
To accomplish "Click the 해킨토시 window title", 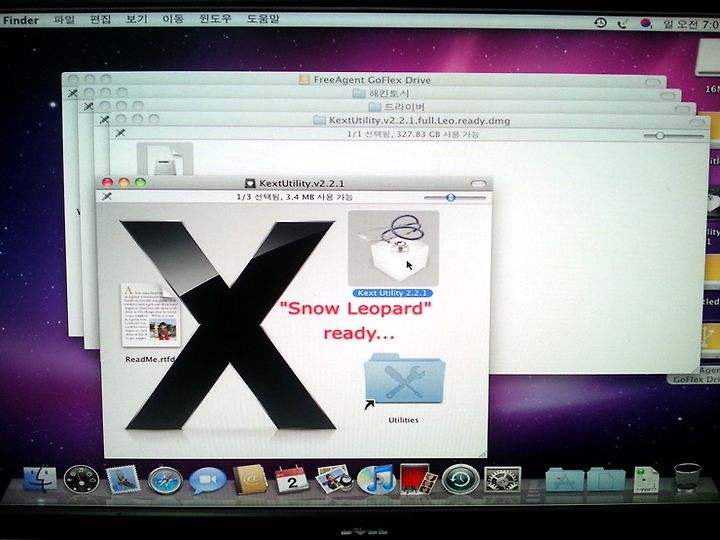I will pyautogui.click(x=389, y=94).
